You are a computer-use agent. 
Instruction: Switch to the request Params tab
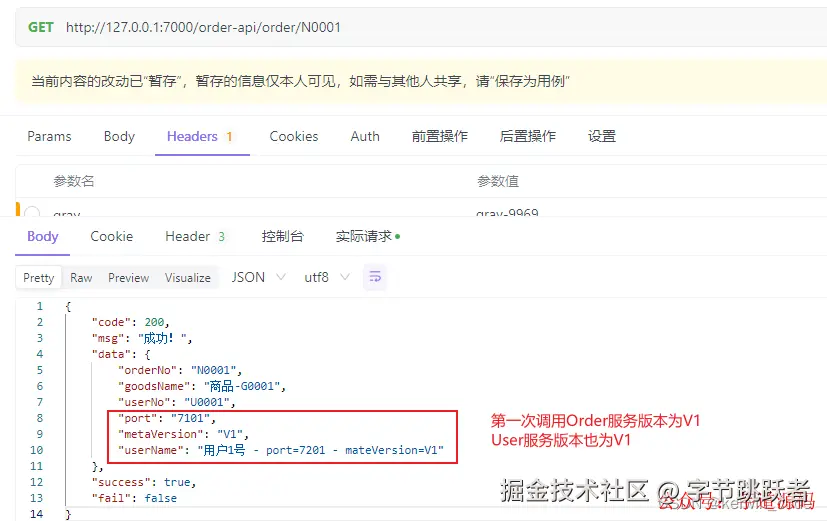[x=49, y=137]
